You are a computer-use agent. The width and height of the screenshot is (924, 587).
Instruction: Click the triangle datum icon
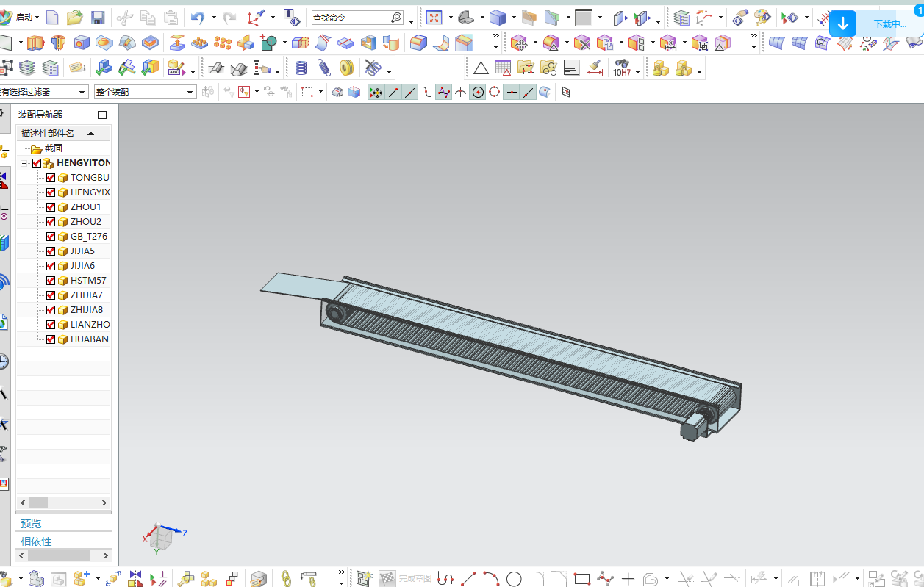click(x=481, y=68)
